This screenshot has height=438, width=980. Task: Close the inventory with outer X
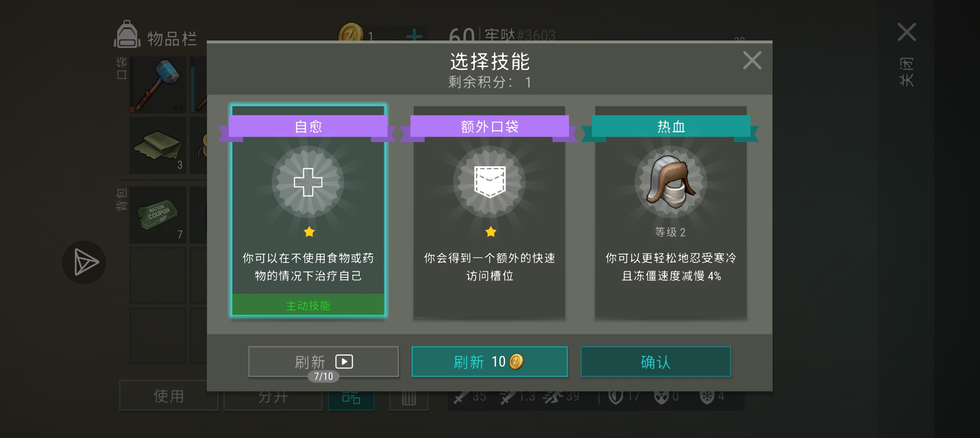coord(907,32)
